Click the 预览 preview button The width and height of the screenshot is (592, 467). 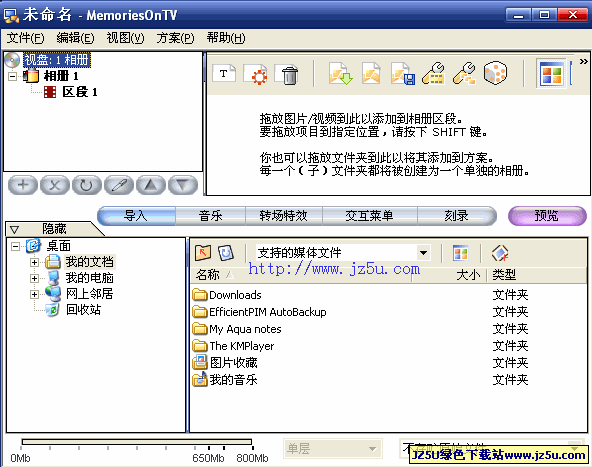pyautogui.click(x=547, y=216)
